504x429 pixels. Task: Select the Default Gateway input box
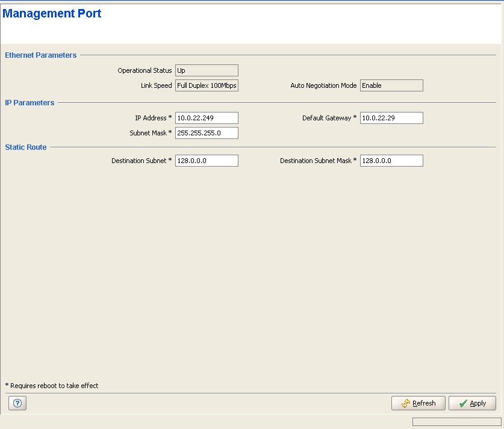[x=391, y=118]
